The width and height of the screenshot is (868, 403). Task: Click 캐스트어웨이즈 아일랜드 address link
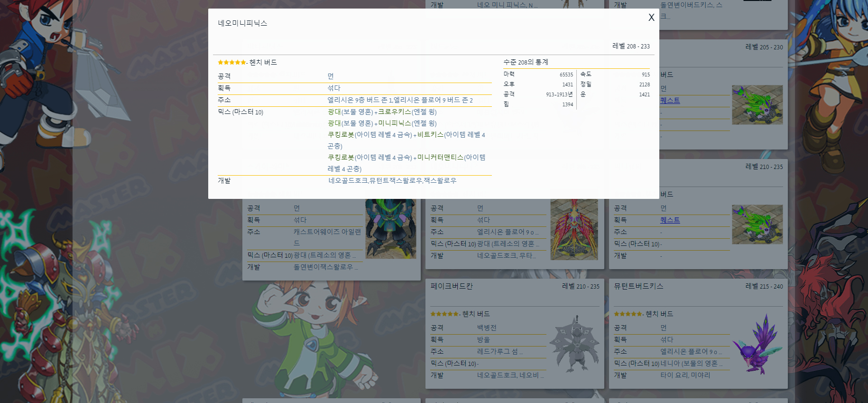click(327, 237)
